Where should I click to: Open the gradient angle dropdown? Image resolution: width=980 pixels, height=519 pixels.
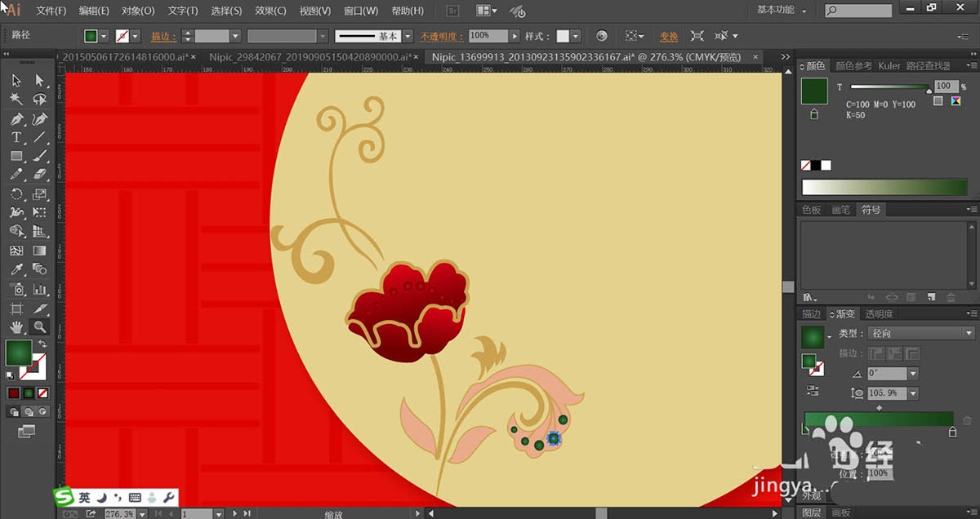point(912,373)
